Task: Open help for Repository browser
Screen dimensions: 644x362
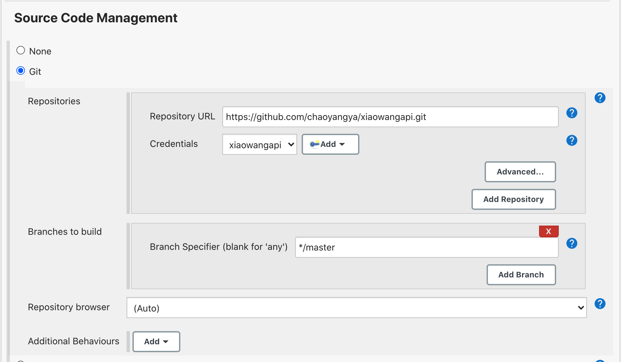Action: click(600, 304)
